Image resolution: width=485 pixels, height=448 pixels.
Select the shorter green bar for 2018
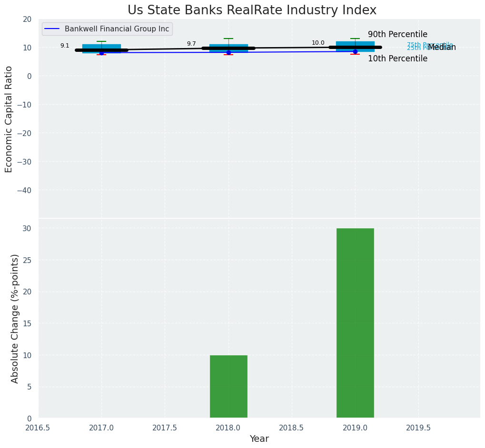(228, 386)
